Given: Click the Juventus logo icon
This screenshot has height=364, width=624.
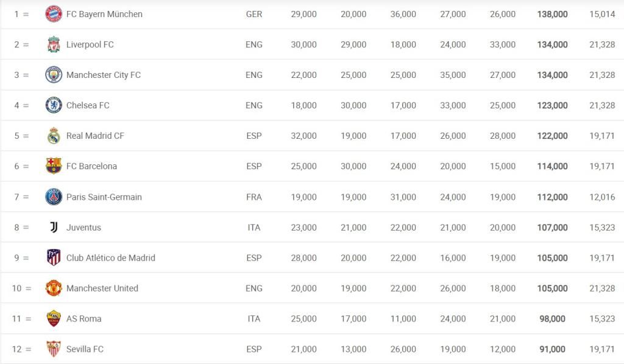Looking at the screenshot, I should (x=54, y=227).
